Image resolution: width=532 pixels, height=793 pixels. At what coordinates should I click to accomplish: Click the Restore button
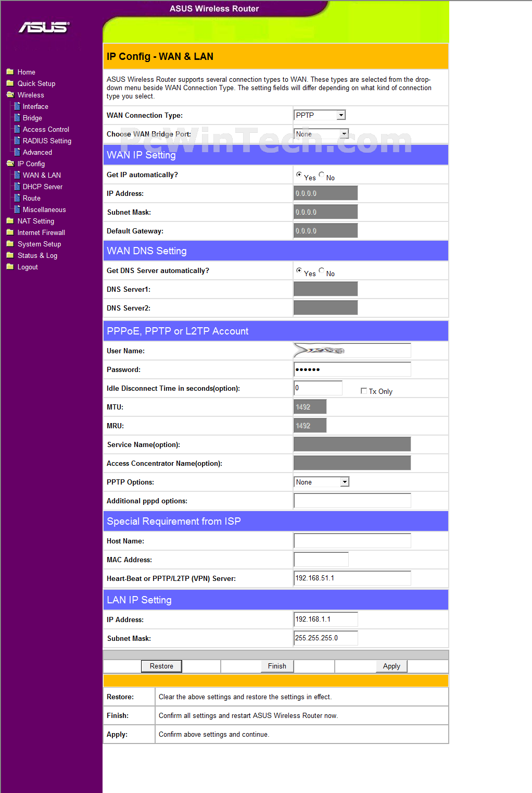pos(161,666)
